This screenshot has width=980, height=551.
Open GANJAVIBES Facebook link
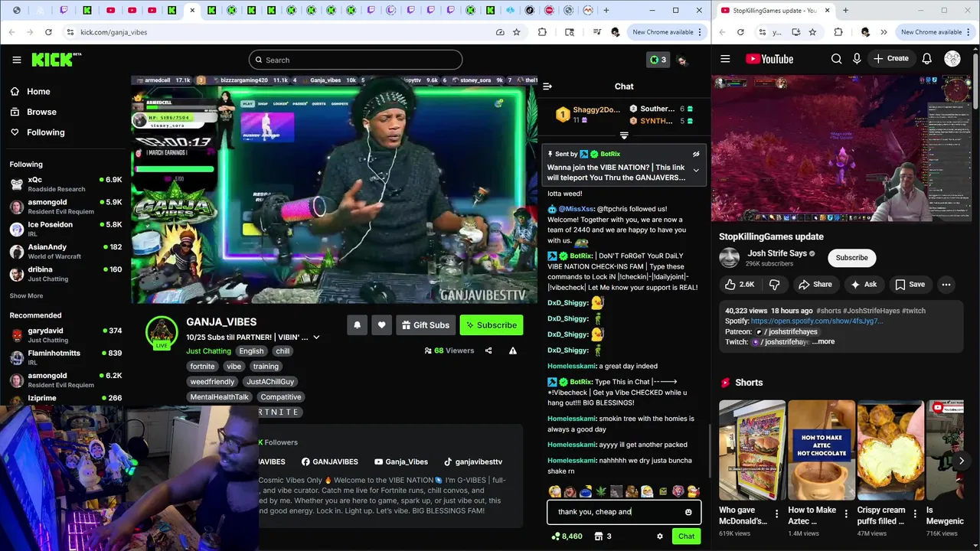(x=329, y=462)
